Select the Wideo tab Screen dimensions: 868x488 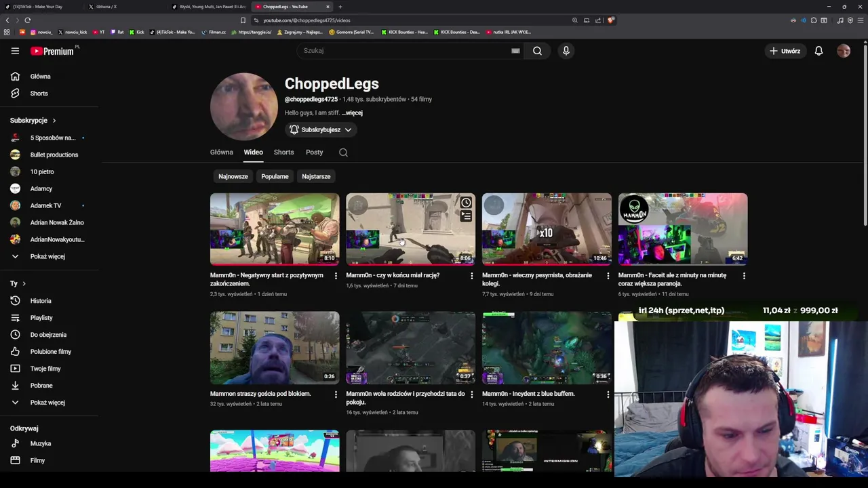tap(254, 152)
